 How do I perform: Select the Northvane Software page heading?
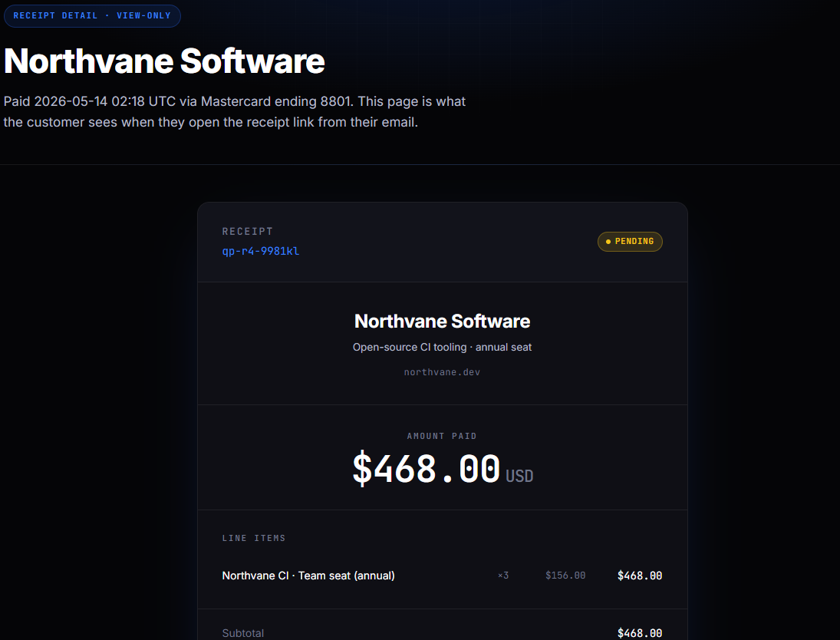[x=164, y=61]
